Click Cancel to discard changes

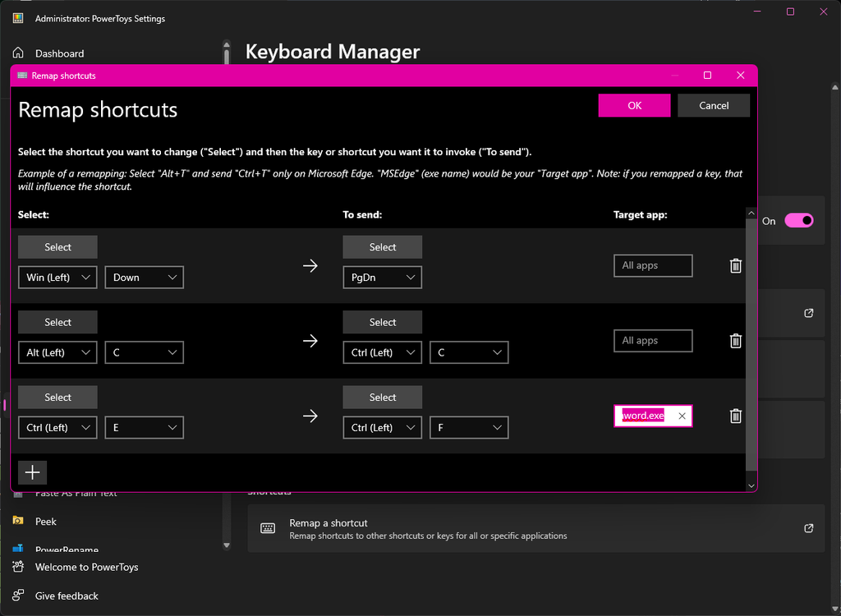714,105
